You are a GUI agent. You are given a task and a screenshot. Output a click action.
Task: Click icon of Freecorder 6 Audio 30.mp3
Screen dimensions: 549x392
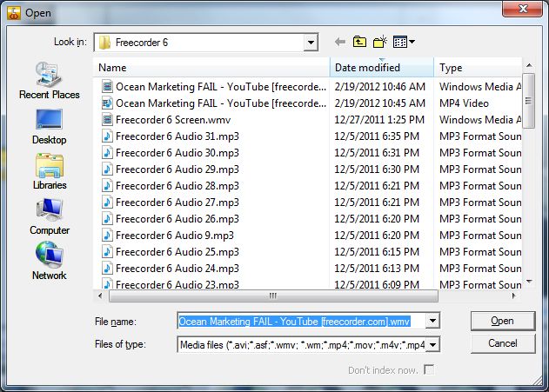pyautogui.click(x=107, y=153)
